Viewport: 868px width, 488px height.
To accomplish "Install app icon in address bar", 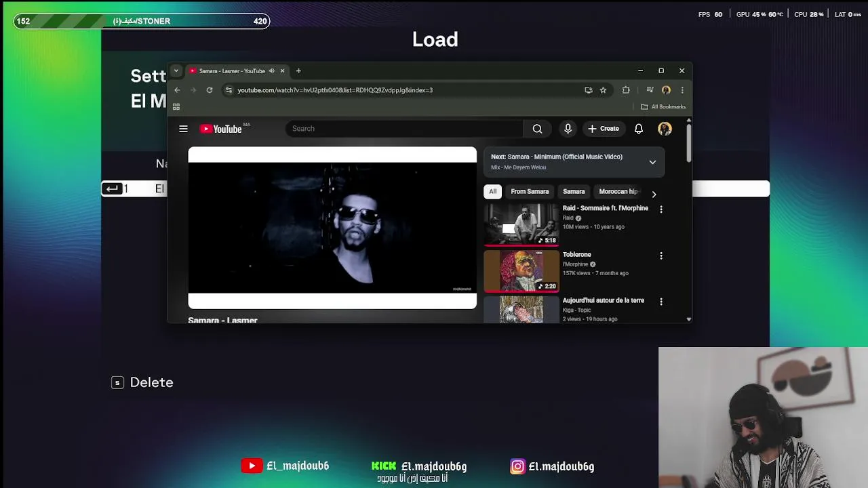I will click(588, 90).
